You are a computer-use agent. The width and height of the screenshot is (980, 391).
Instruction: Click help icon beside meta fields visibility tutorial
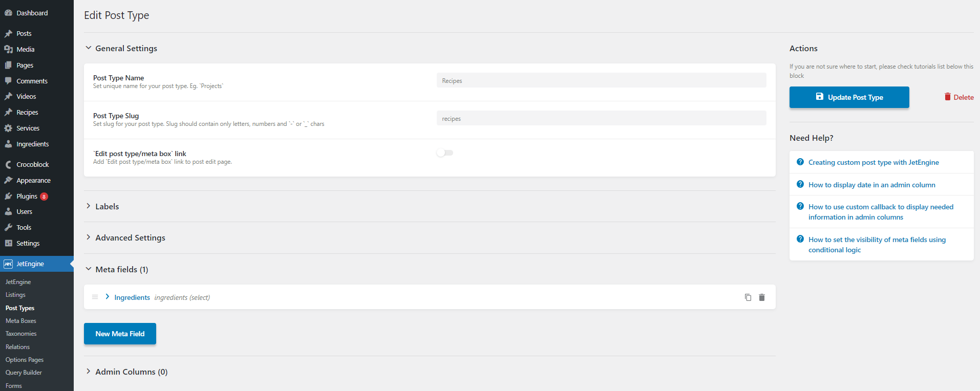pyautogui.click(x=800, y=239)
